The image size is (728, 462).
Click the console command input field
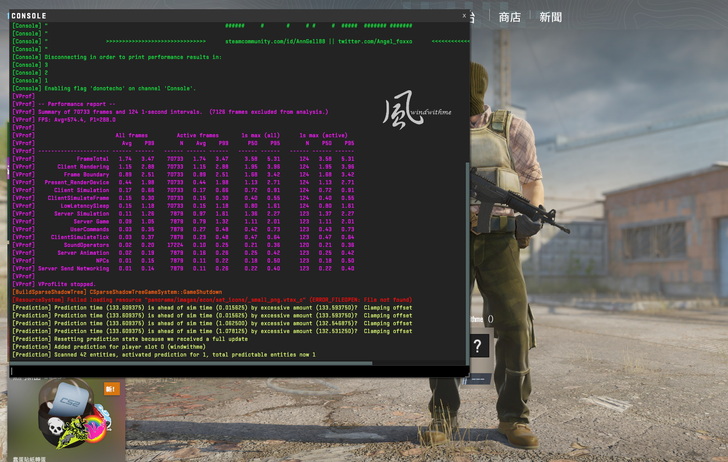click(239, 371)
